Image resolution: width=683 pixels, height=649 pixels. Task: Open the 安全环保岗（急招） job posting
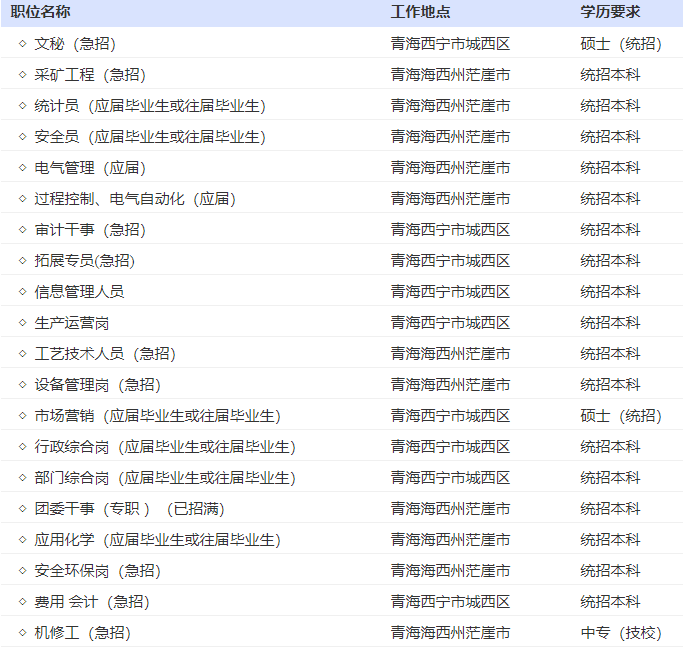tap(98, 571)
